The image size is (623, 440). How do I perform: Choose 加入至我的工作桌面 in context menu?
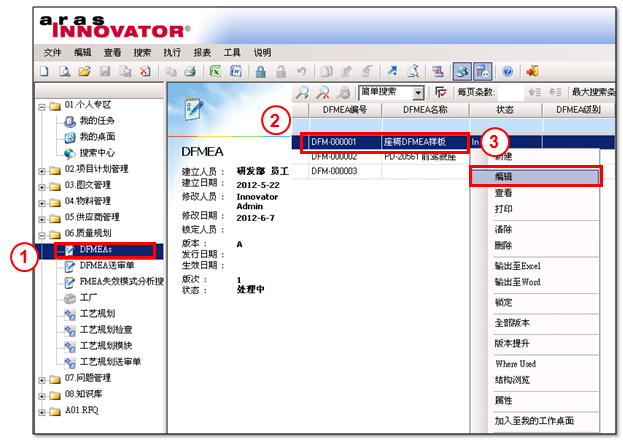pos(535,421)
